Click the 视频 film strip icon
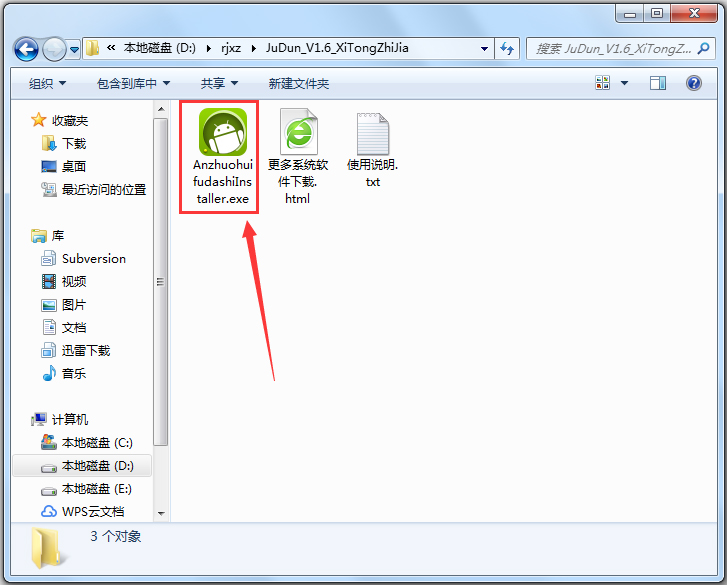The height and width of the screenshot is (585, 727). point(49,281)
